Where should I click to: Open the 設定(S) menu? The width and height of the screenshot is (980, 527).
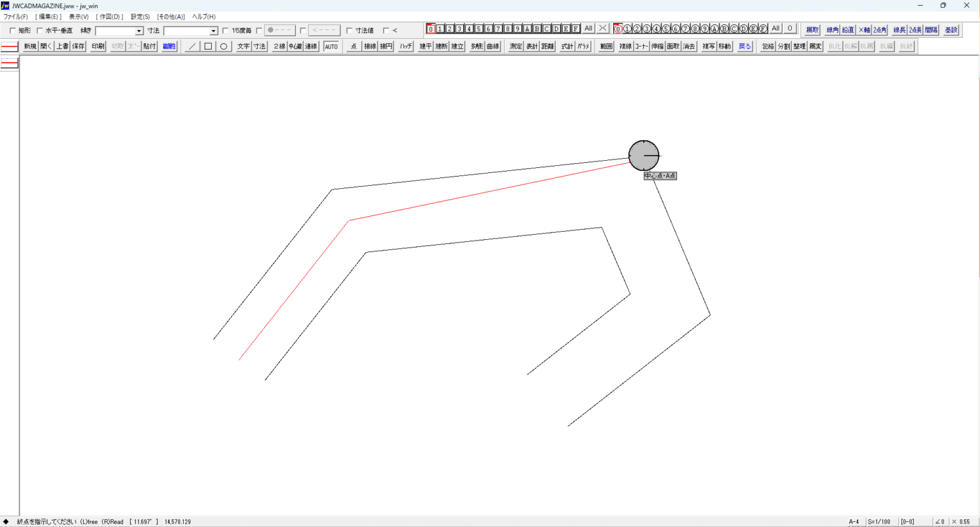pyautogui.click(x=140, y=17)
